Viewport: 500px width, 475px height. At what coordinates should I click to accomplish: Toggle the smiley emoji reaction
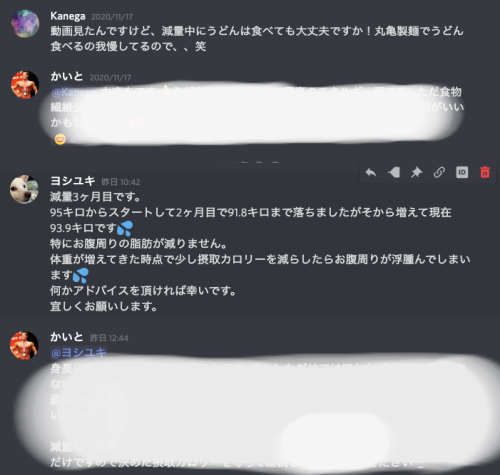pyautogui.click(x=60, y=139)
